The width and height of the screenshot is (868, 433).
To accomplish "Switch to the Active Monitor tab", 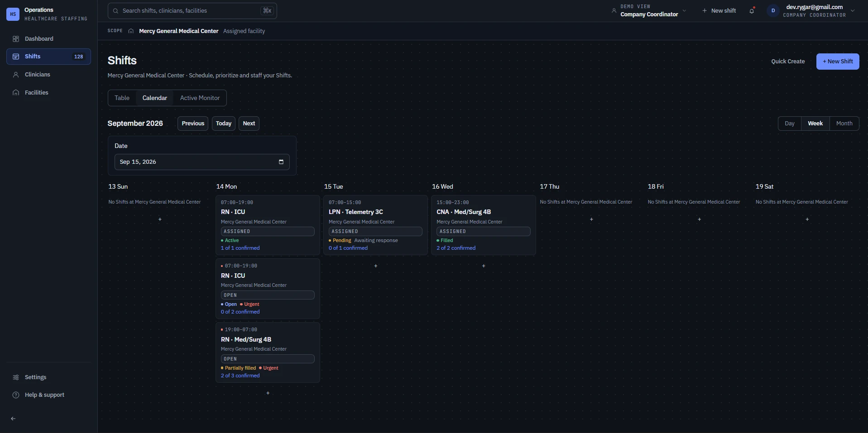I will coord(200,98).
